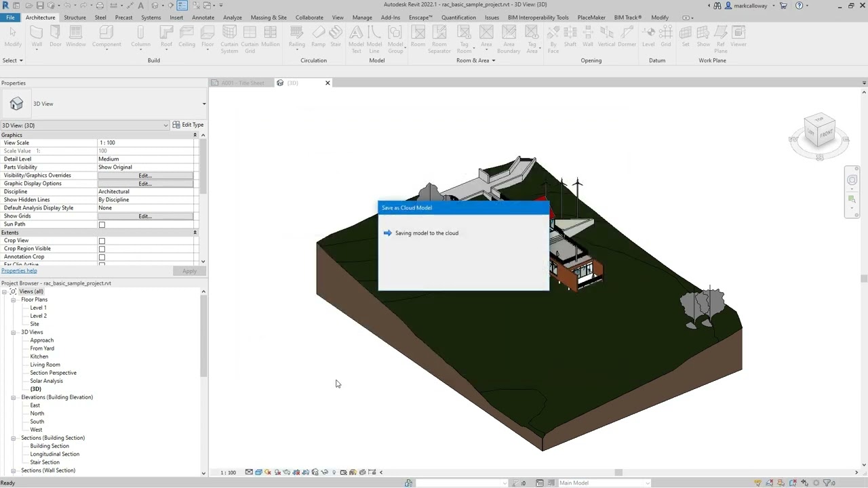Collapse Elevations (Building Elevation) node
Screen dimensions: 868x488
tap(13, 397)
